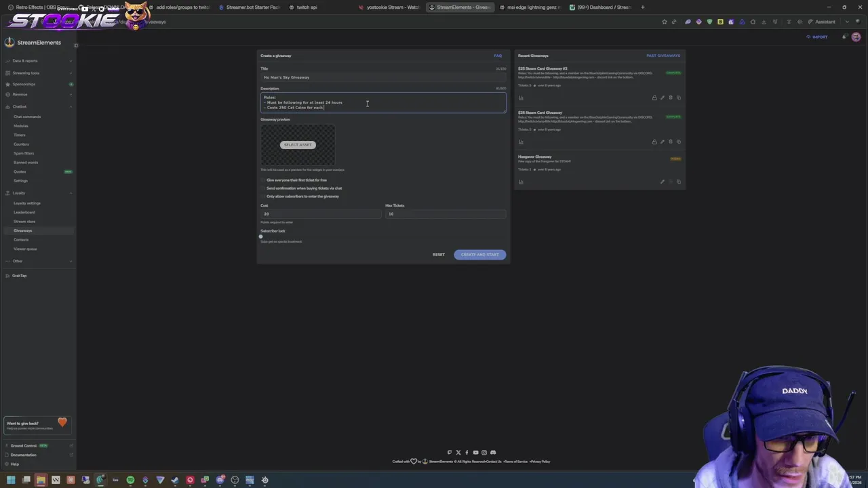The width and height of the screenshot is (868, 488).
Task: Open the Terms of Service footer link
Action: (516, 462)
